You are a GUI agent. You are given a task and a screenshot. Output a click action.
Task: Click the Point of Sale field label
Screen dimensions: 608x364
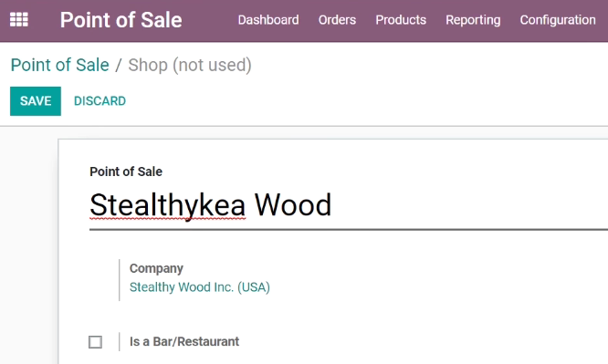pyautogui.click(x=126, y=172)
